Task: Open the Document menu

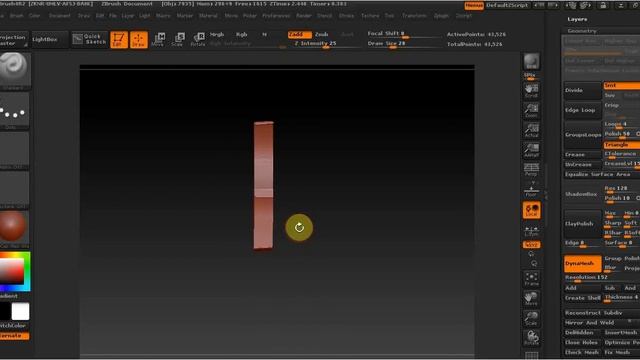Action: (60, 16)
